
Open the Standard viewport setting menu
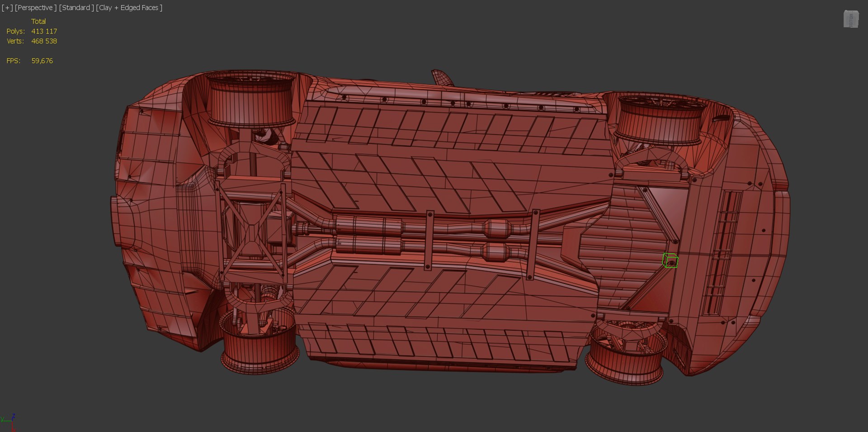click(76, 8)
